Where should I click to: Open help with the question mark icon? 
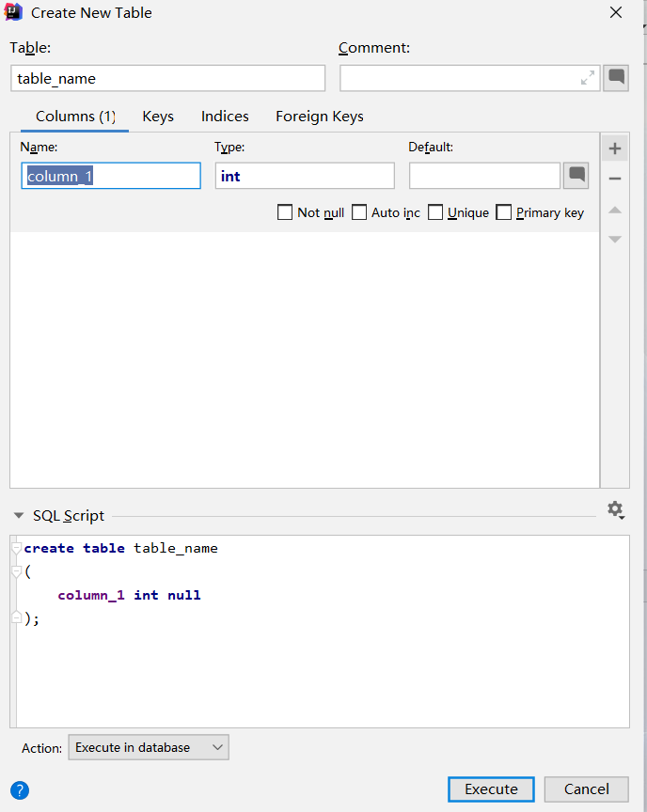(20, 790)
